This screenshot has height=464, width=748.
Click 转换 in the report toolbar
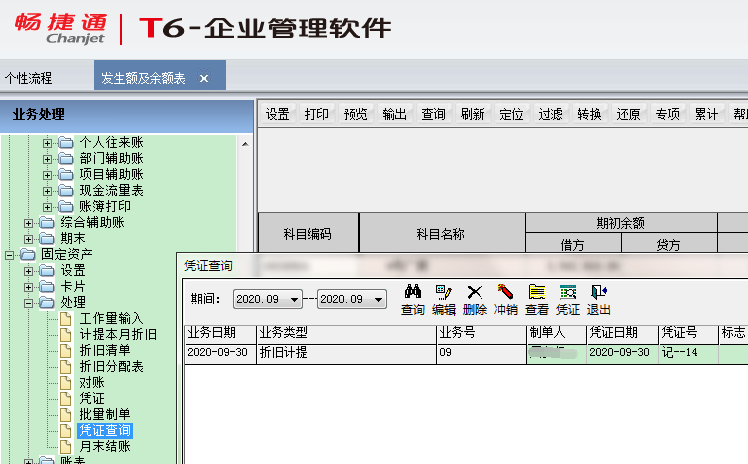pos(589,114)
